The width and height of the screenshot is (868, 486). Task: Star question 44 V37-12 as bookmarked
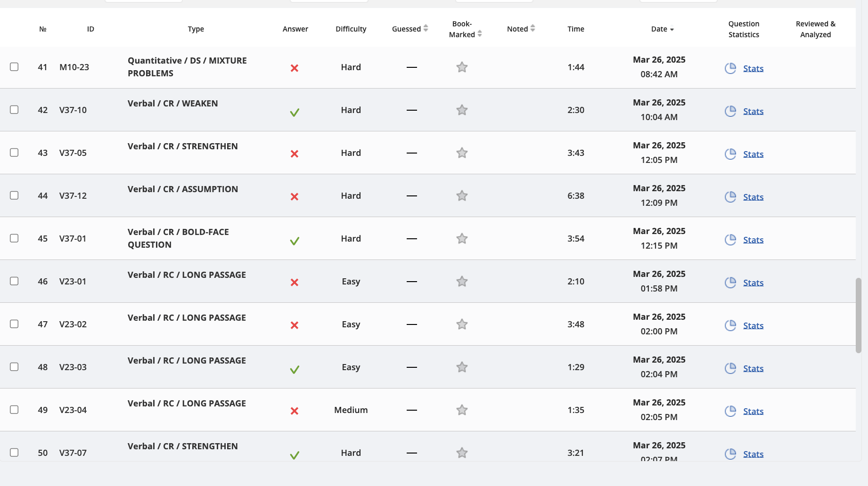(462, 196)
